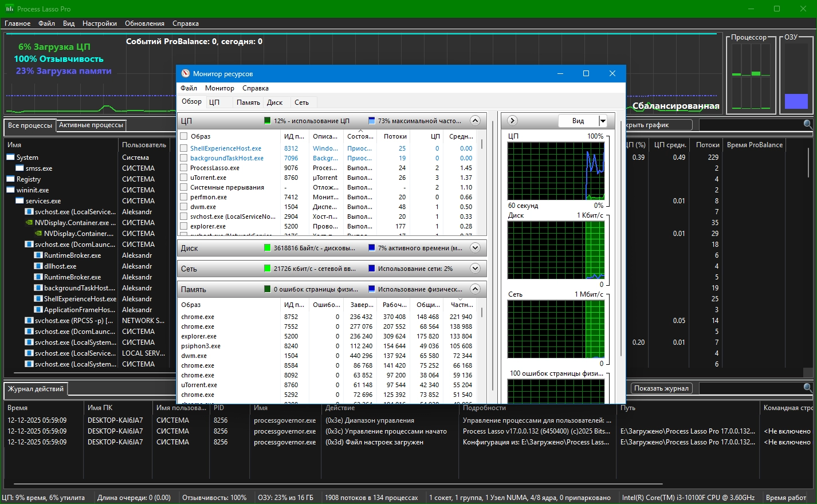The image size is (817, 504).
Task: Click the NVIDIA icon of first NVDisplay.Container.exe
Action: click(x=29, y=223)
